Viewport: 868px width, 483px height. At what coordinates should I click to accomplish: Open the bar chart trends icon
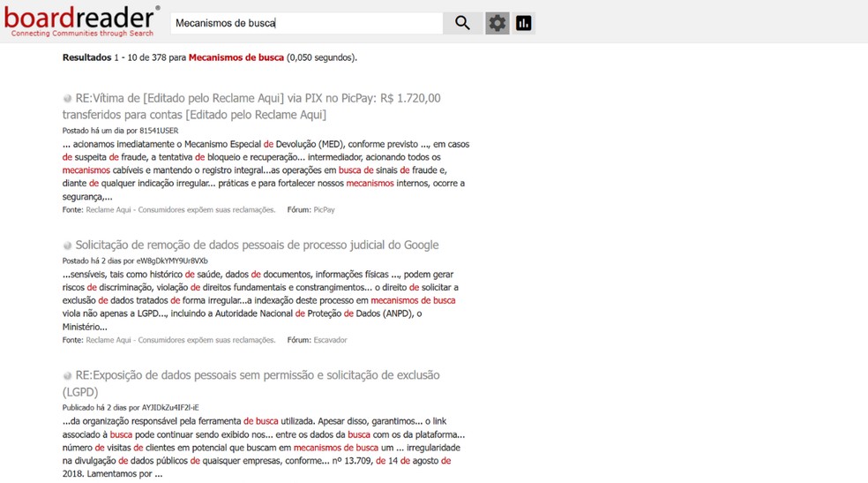[523, 23]
